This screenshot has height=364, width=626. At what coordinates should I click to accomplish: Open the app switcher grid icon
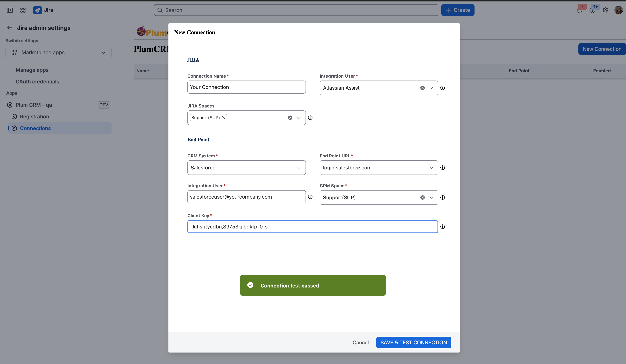coord(23,10)
